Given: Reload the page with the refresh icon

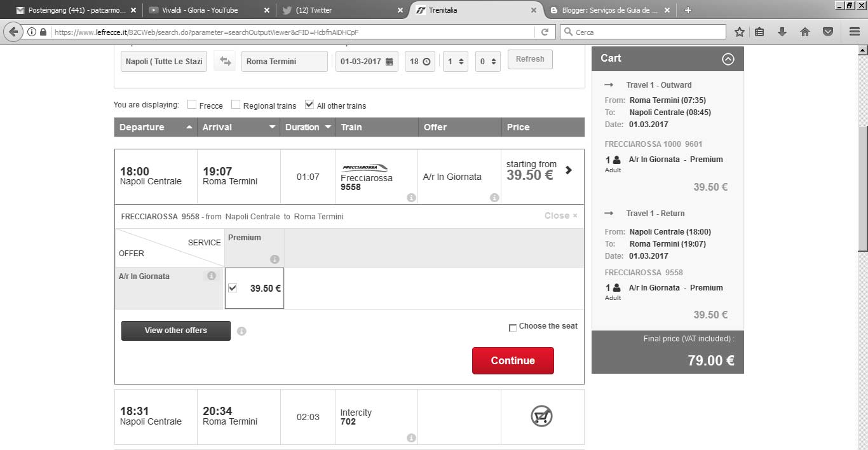Looking at the screenshot, I should click(x=545, y=32).
